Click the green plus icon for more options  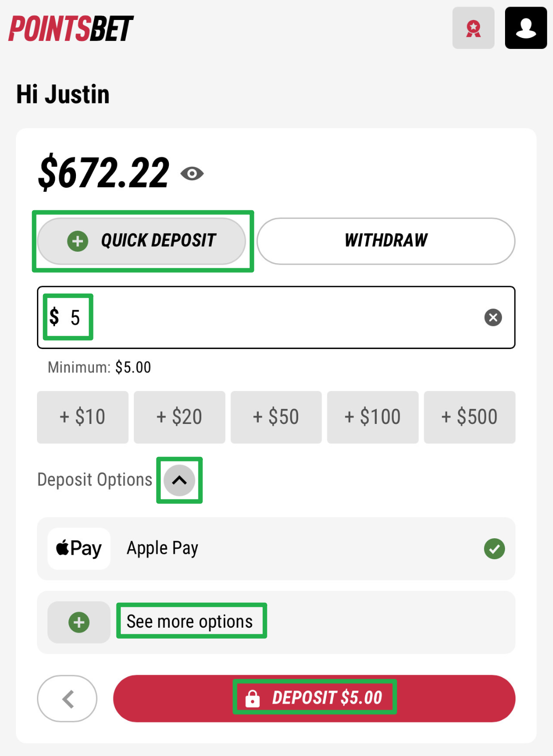pyautogui.click(x=79, y=622)
